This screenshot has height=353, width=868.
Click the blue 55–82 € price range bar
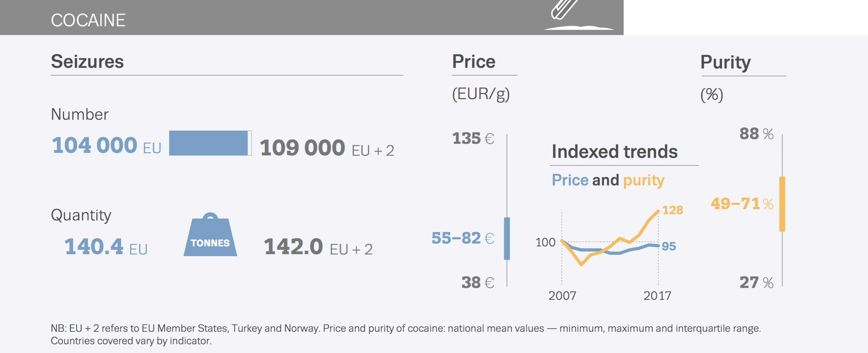507,238
